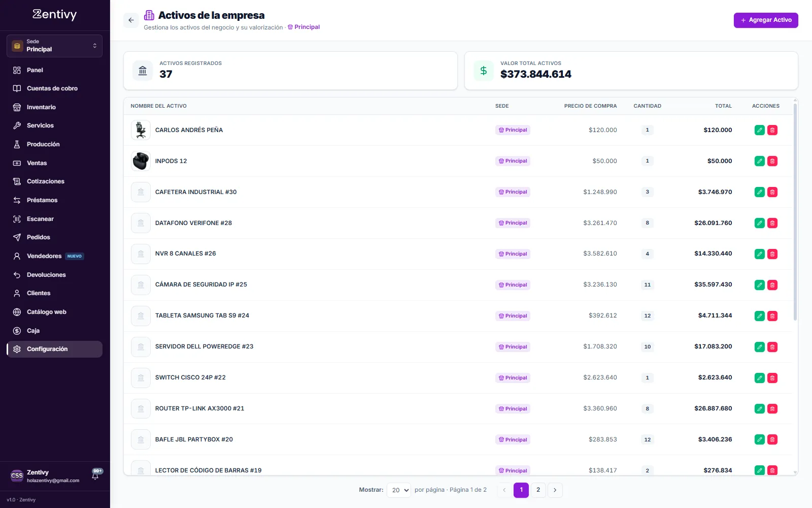This screenshot has width=812, height=508.
Task: Open the INPODS 12 earbuds thumbnail
Action: (141, 161)
